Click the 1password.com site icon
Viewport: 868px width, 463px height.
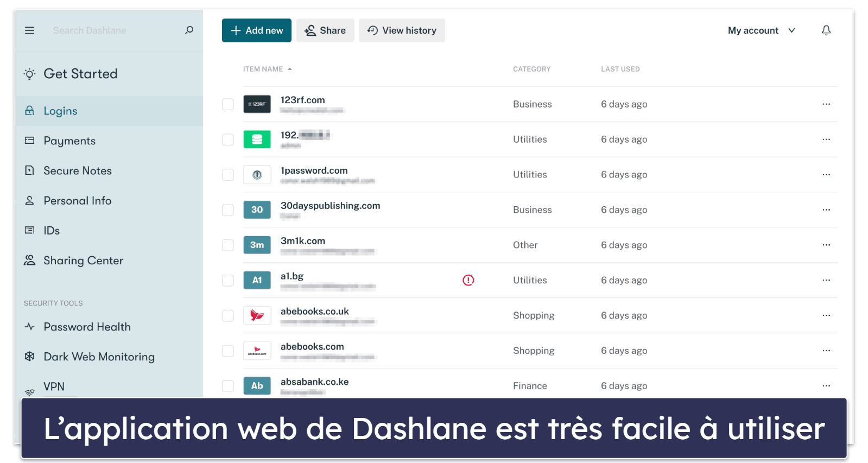pyautogui.click(x=257, y=175)
